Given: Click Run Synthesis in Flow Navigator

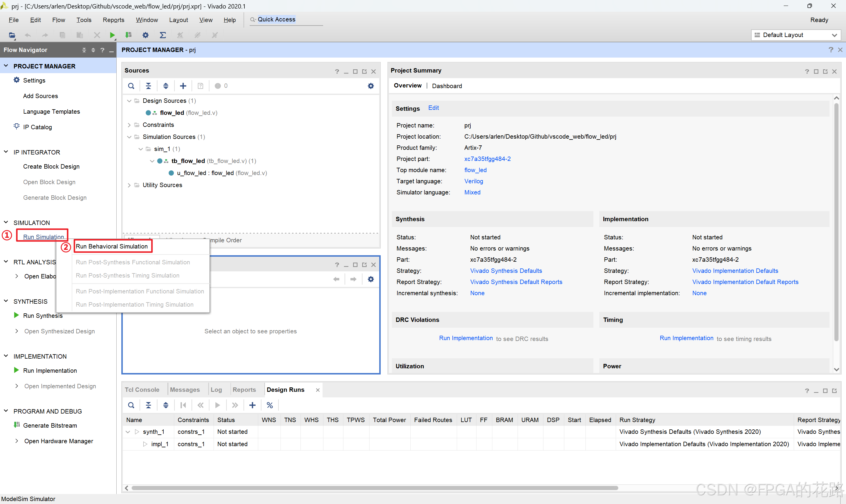Looking at the screenshot, I should click(43, 315).
